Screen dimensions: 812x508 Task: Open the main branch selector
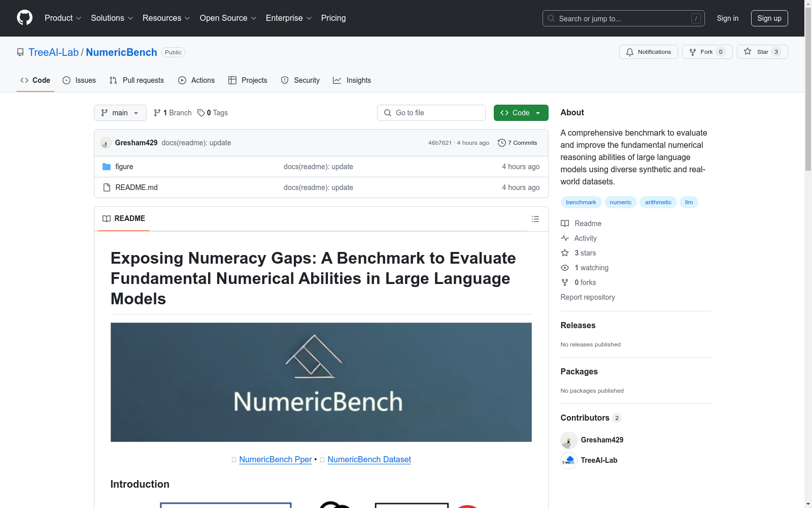pos(120,113)
